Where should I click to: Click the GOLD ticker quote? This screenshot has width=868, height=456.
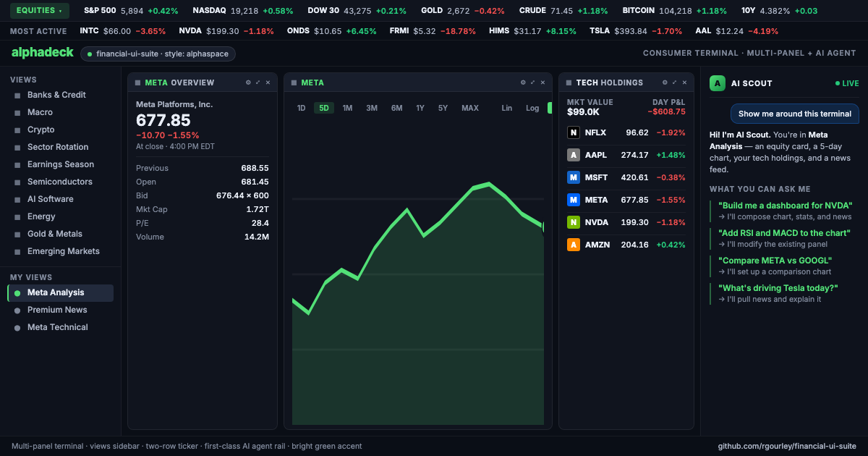pos(463,11)
